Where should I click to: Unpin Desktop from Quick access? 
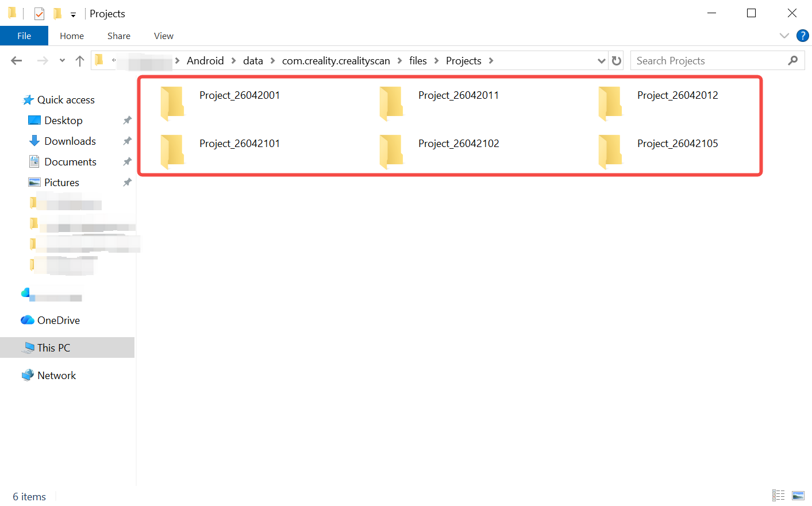[127, 121]
